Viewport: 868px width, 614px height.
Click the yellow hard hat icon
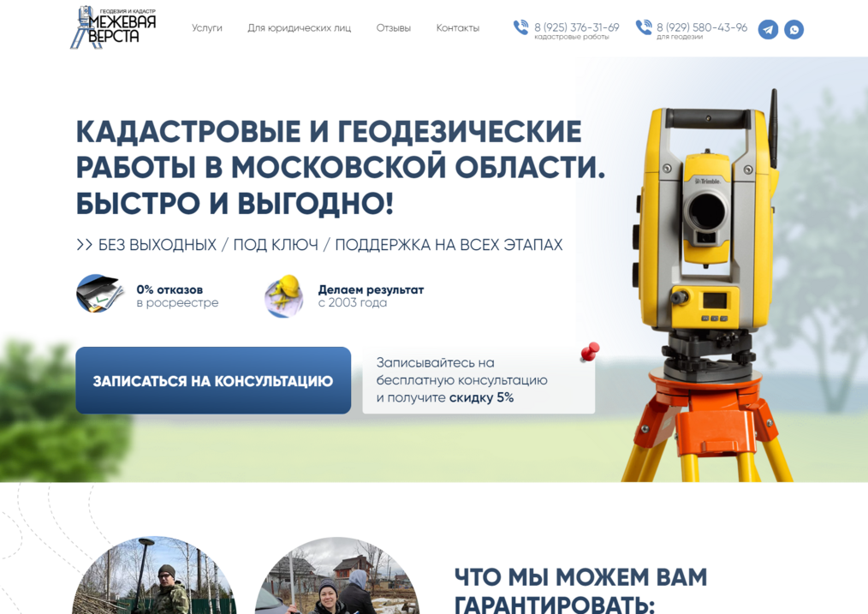[x=284, y=295]
